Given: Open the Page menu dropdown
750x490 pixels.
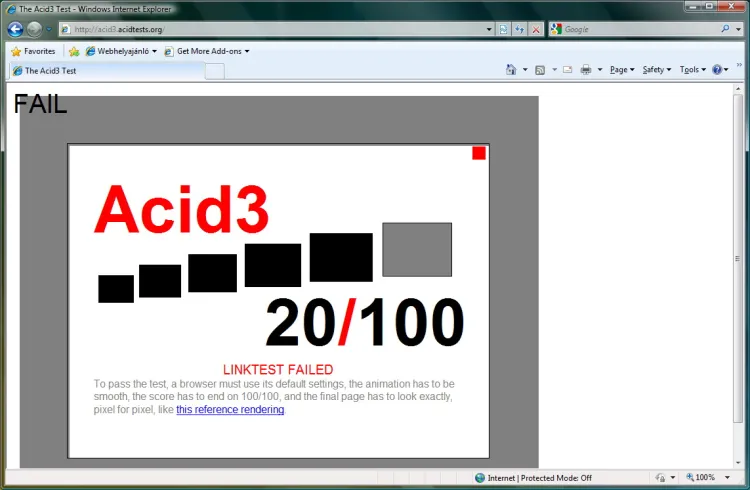Looking at the screenshot, I should [x=621, y=70].
